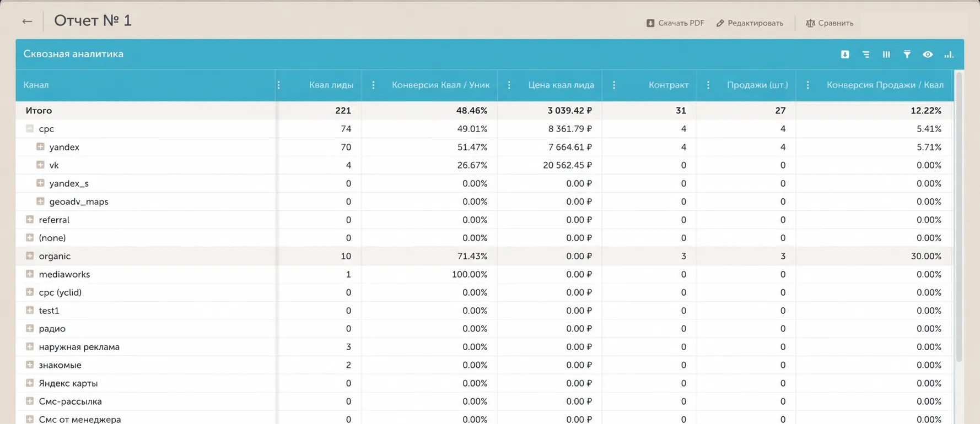This screenshot has height=424, width=980.
Task: Open the three-dot menu beside Конверсия Квал / Уник
Action: [373, 85]
